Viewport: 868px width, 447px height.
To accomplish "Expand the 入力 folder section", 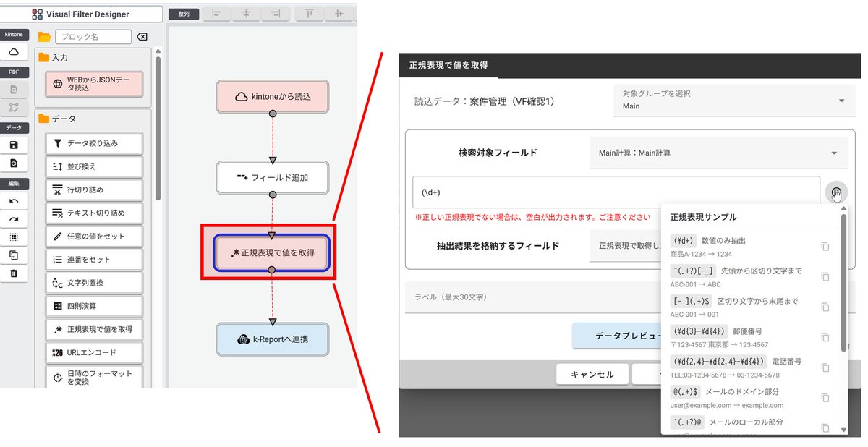I will 58,58.
